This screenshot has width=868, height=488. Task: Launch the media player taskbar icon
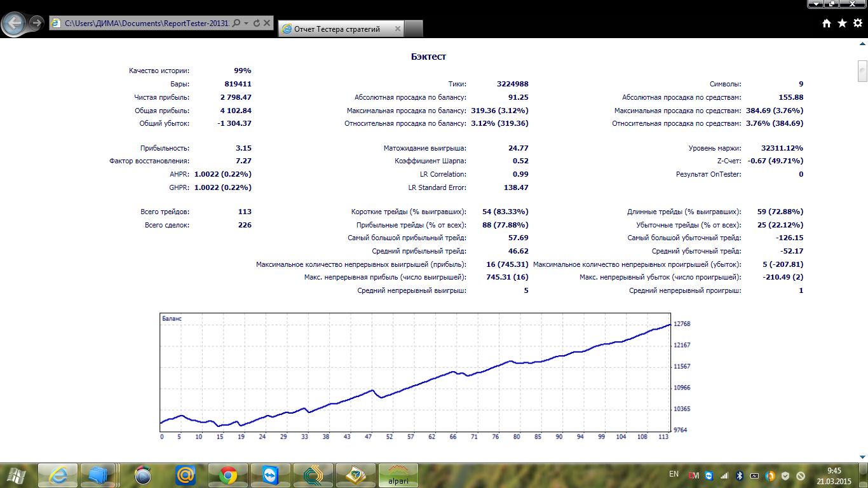pos(144,475)
